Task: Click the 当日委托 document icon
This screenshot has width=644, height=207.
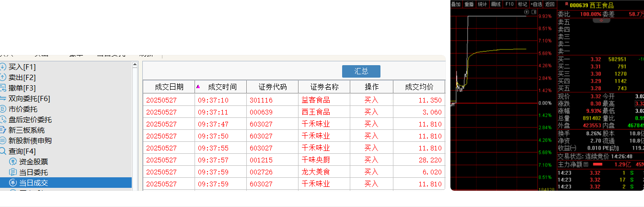Action: coord(13,172)
